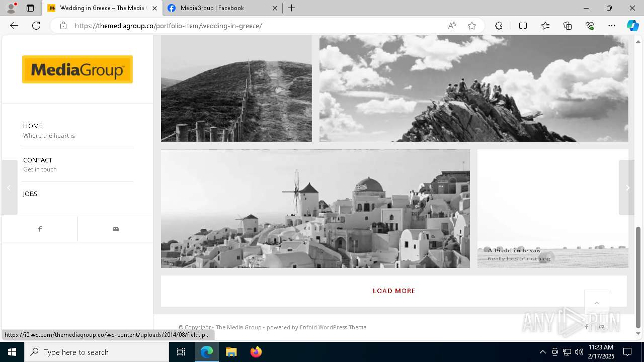Toggle split screen icon
The image size is (644, 362).
(523, 26)
